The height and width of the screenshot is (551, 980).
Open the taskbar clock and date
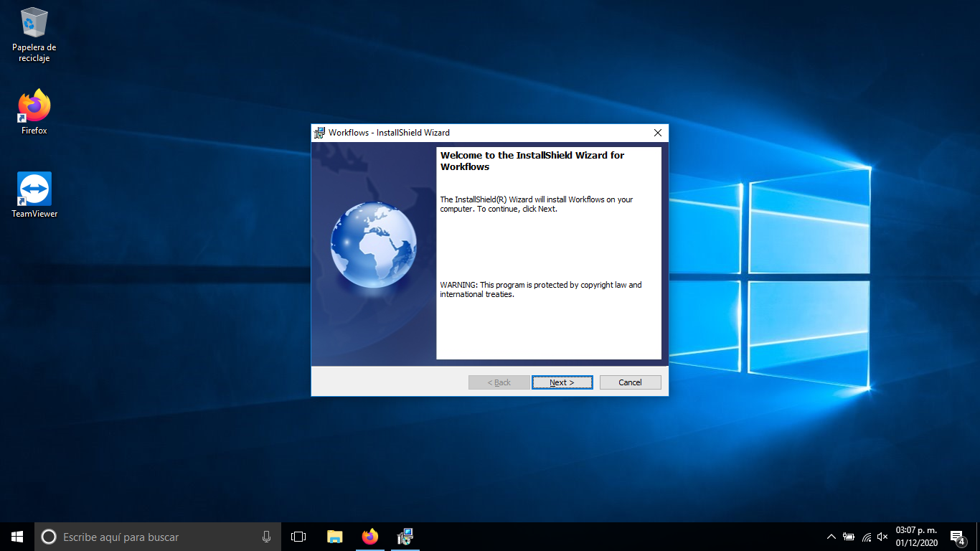[916, 537]
